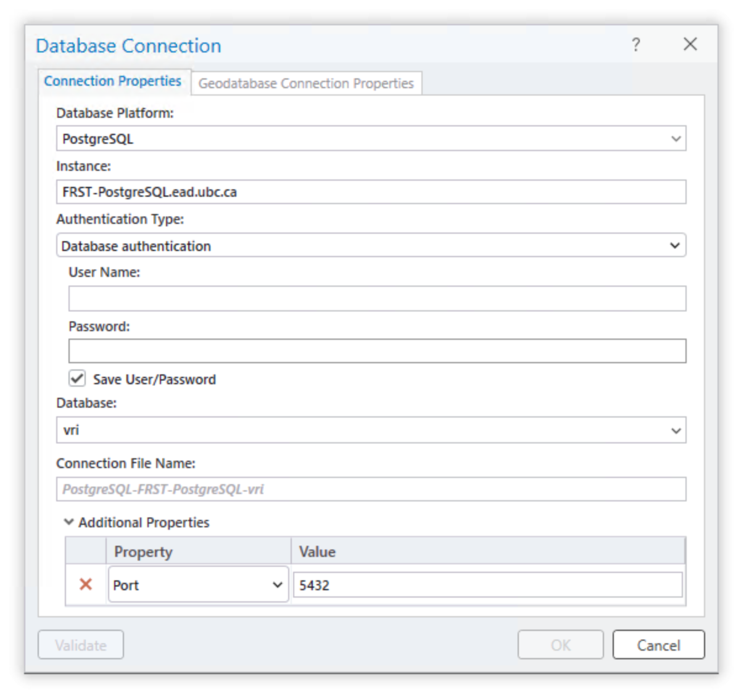Collapse the Additional Properties section
This screenshot has width=749, height=700.
(x=69, y=522)
